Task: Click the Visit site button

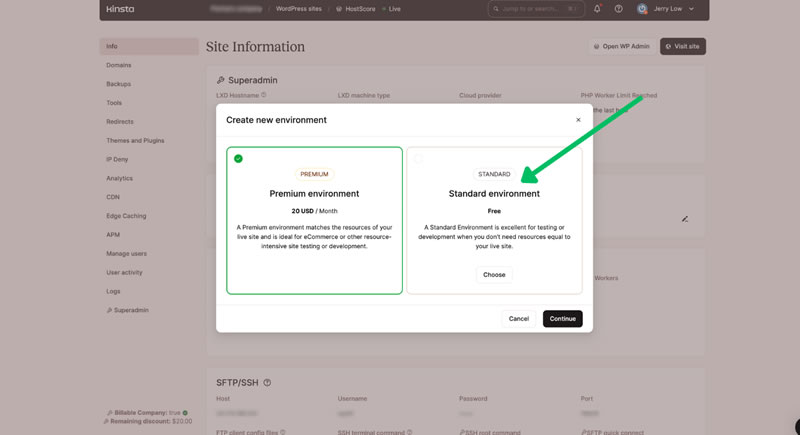Action: click(x=683, y=46)
